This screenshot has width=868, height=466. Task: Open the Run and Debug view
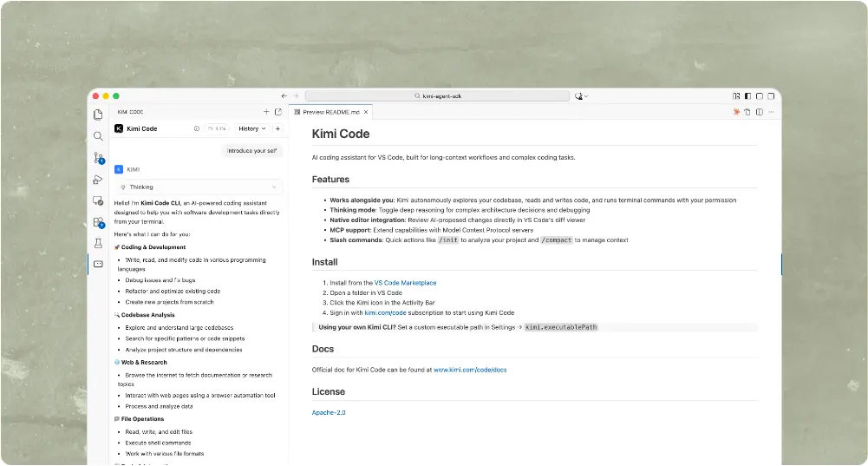click(x=98, y=180)
